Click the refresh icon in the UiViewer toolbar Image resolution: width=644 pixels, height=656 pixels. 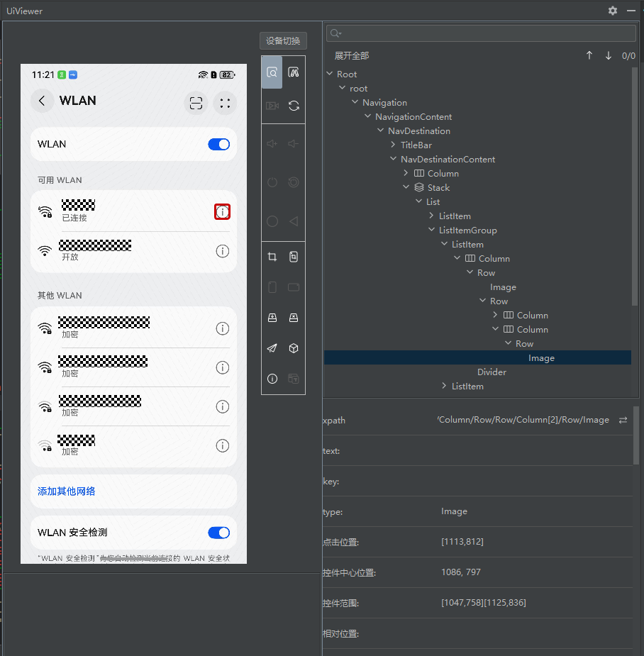(294, 106)
